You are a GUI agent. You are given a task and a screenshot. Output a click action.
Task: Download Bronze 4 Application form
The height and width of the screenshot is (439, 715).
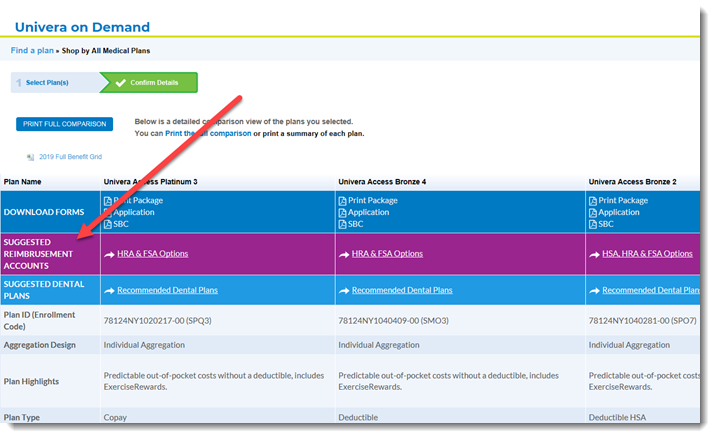coord(368,212)
